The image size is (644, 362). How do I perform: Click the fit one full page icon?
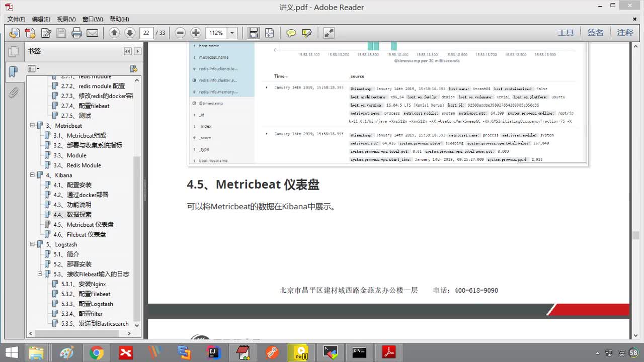269,33
